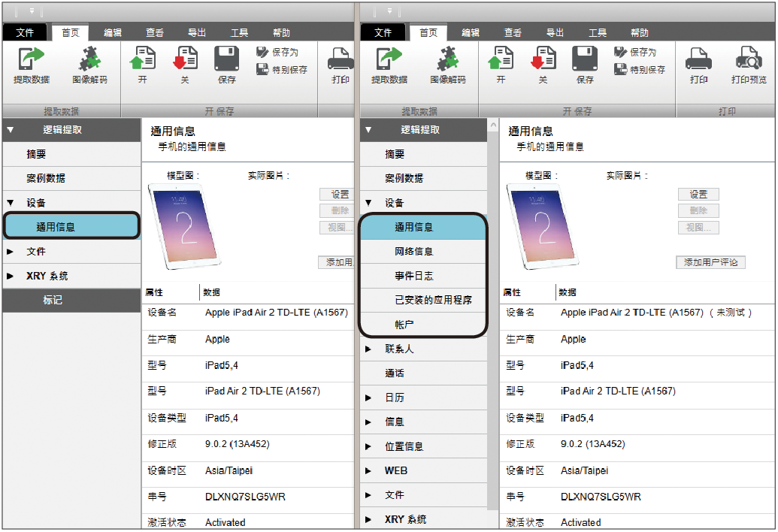Image resolution: width=778 pixels, height=532 pixels.
Task: Expand 位置信息 node in right window
Action: (x=368, y=446)
